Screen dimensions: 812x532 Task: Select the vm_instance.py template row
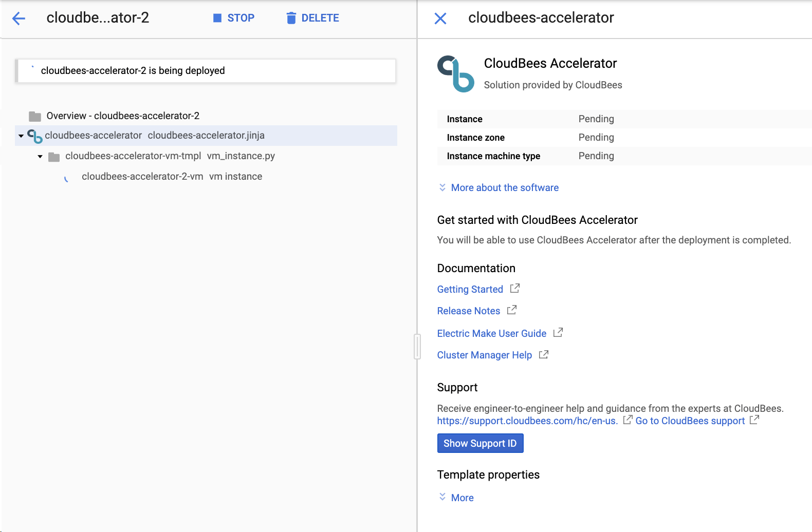206,156
